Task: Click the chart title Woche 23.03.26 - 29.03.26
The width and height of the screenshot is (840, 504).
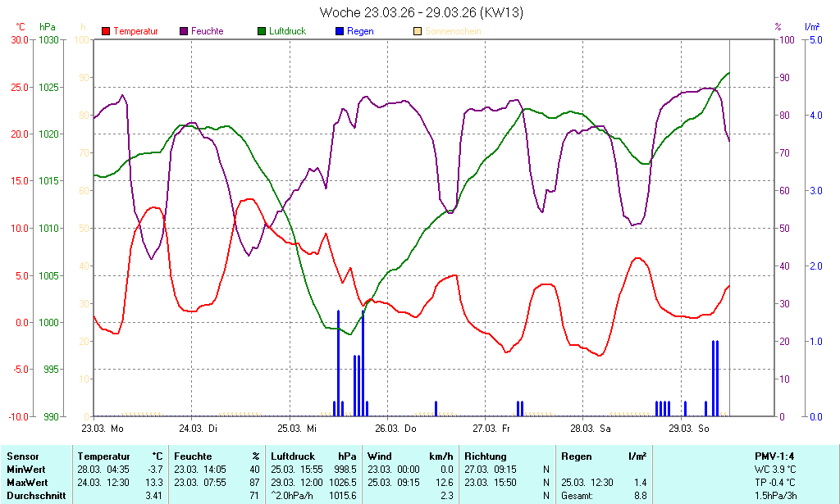Action: coord(421,12)
